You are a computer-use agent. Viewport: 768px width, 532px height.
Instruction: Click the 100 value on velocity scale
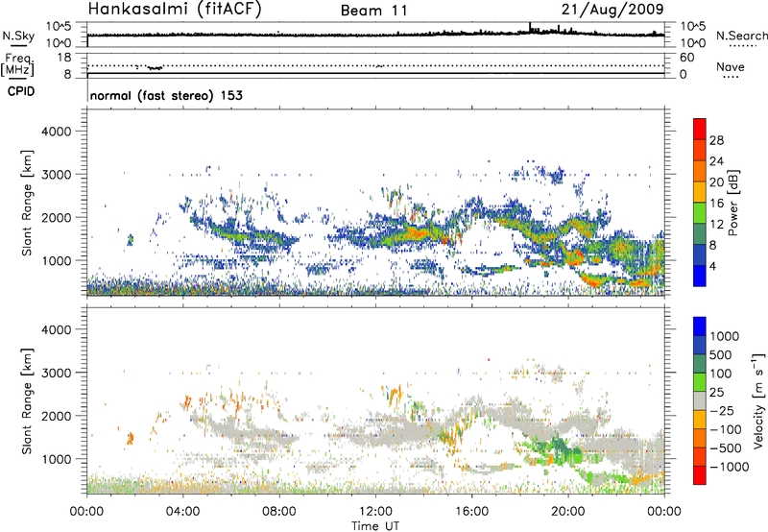point(721,374)
